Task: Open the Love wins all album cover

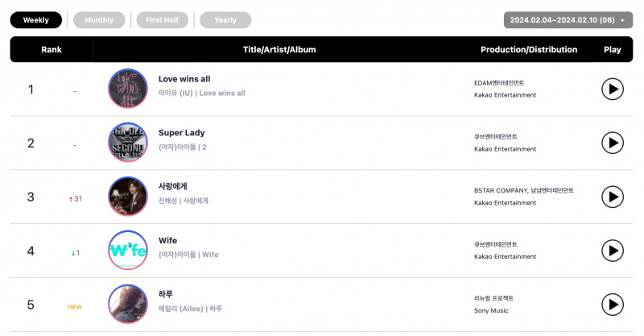Action: tap(128, 89)
